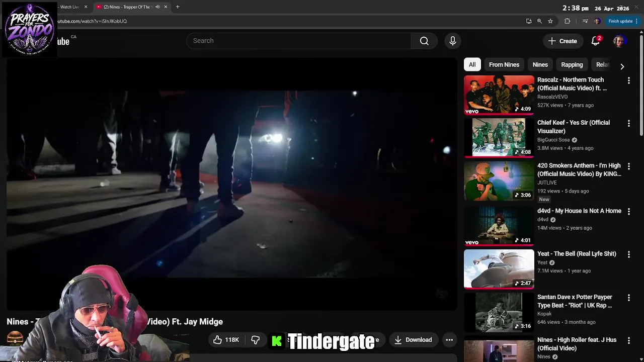Like the video with 118K likes
The height and width of the screenshot is (362, 644).
226,340
